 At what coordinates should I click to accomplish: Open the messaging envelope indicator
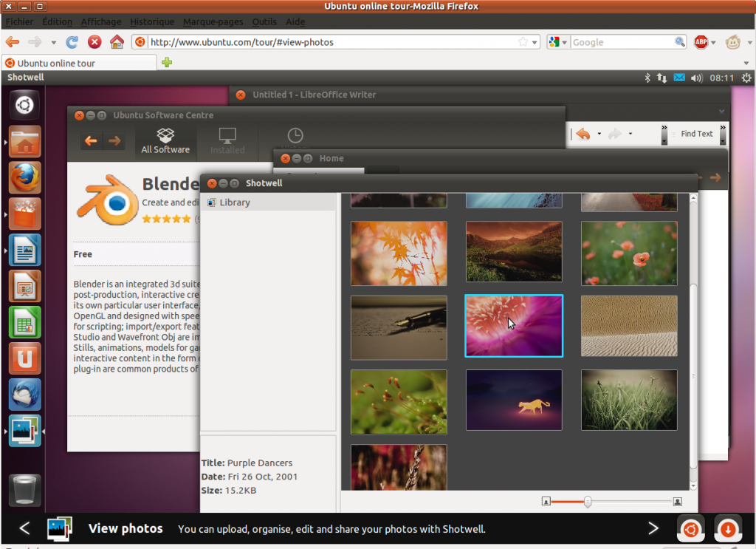coord(679,78)
